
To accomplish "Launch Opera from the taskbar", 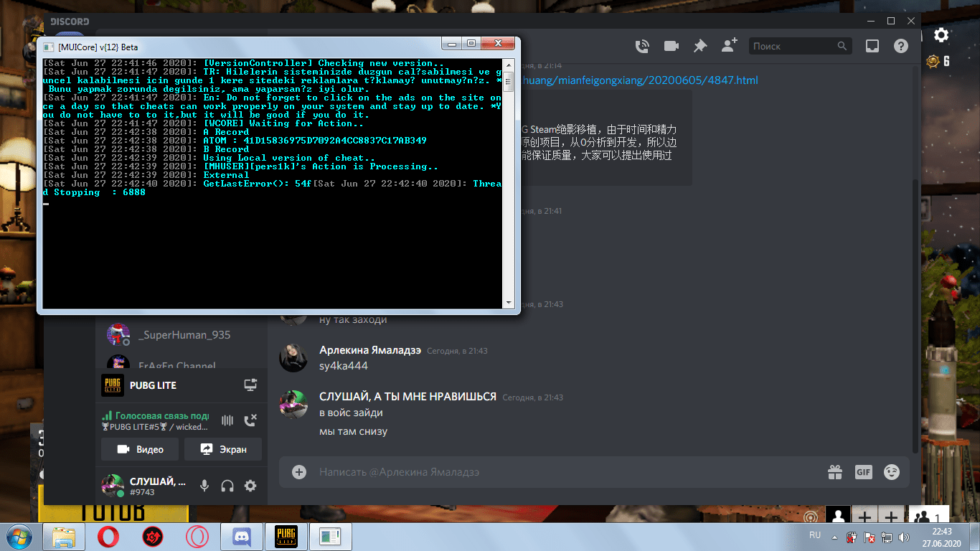I will click(109, 536).
